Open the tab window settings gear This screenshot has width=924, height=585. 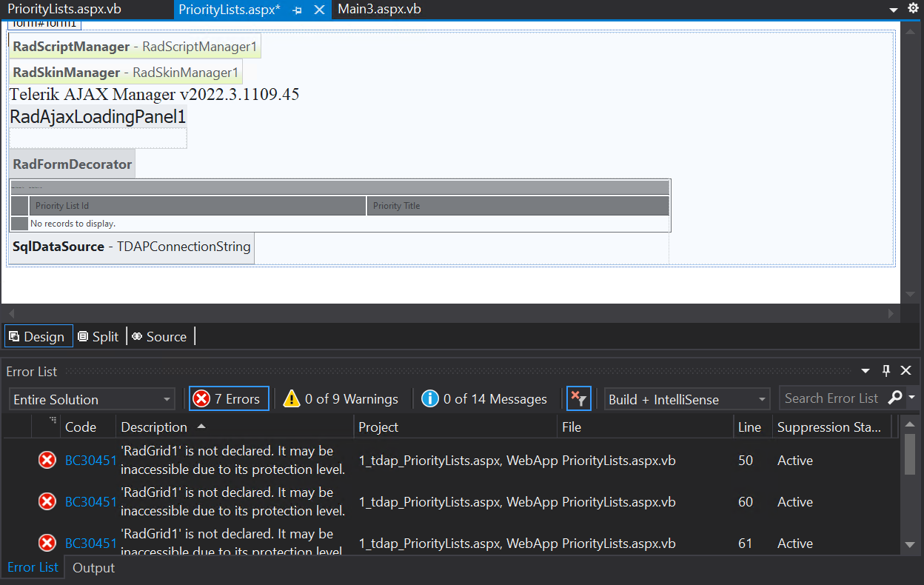[x=913, y=9]
